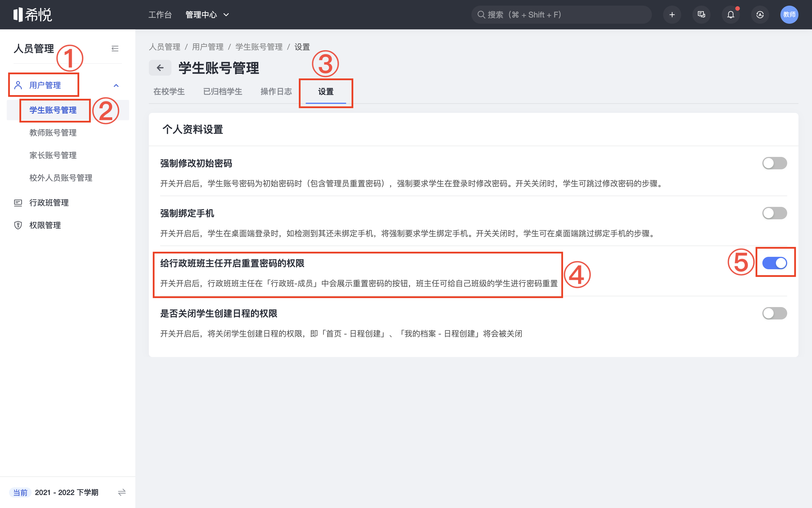Switch to 已归档学生 tab

[x=222, y=91]
